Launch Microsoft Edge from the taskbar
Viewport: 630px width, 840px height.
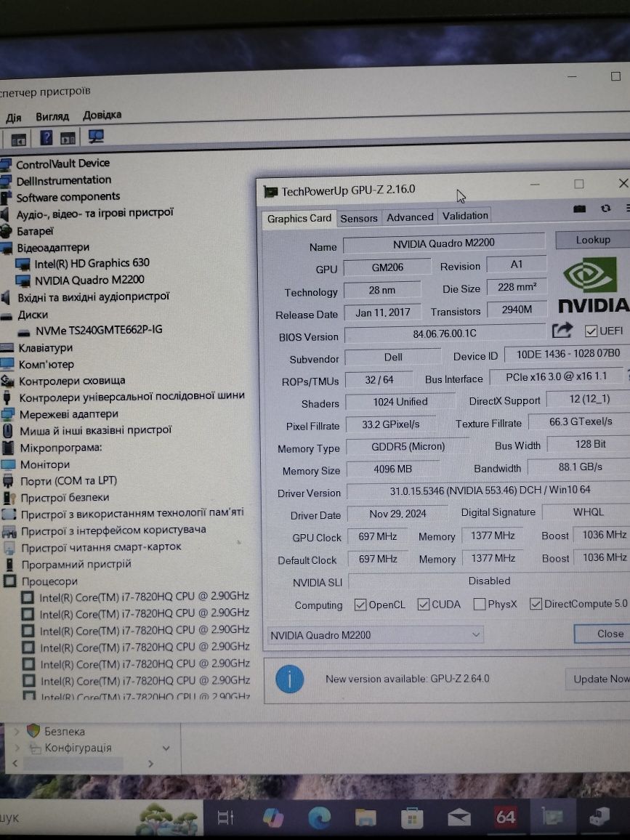pos(319,818)
